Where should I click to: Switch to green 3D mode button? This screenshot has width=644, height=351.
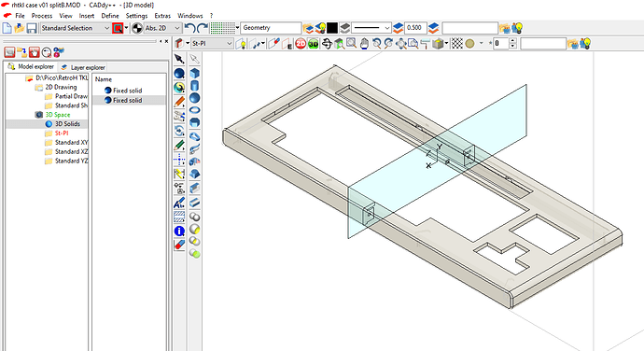[x=314, y=44]
